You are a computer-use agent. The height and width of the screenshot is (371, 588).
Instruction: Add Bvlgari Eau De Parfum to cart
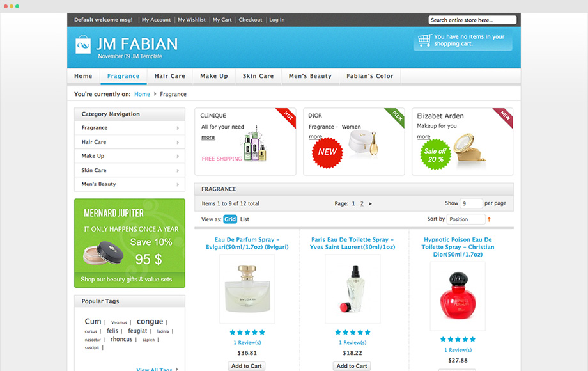(246, 366)
